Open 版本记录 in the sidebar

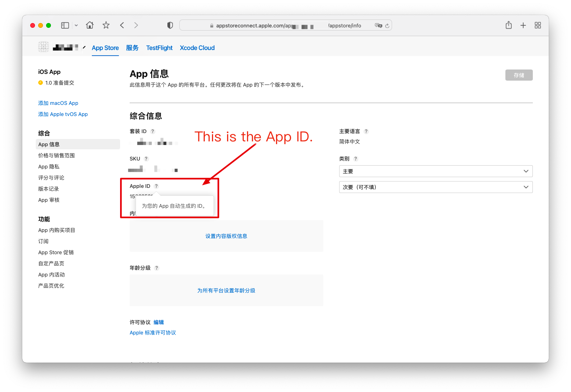point(48,189)
